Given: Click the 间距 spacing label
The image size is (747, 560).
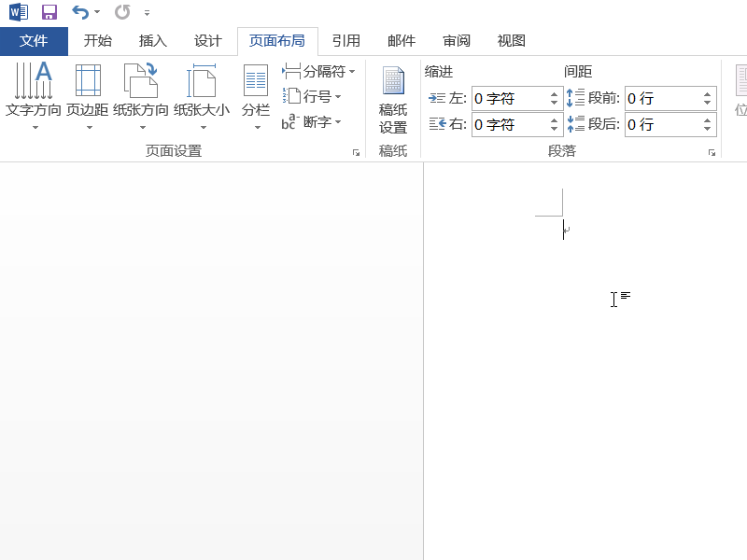Looking at the screenshot, I should (578, 72).
